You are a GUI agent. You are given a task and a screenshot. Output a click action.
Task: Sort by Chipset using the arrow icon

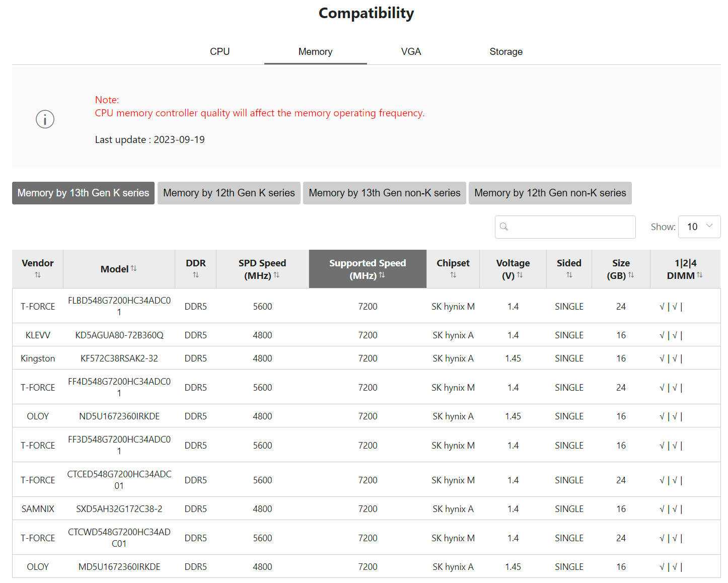click(453, 275)
